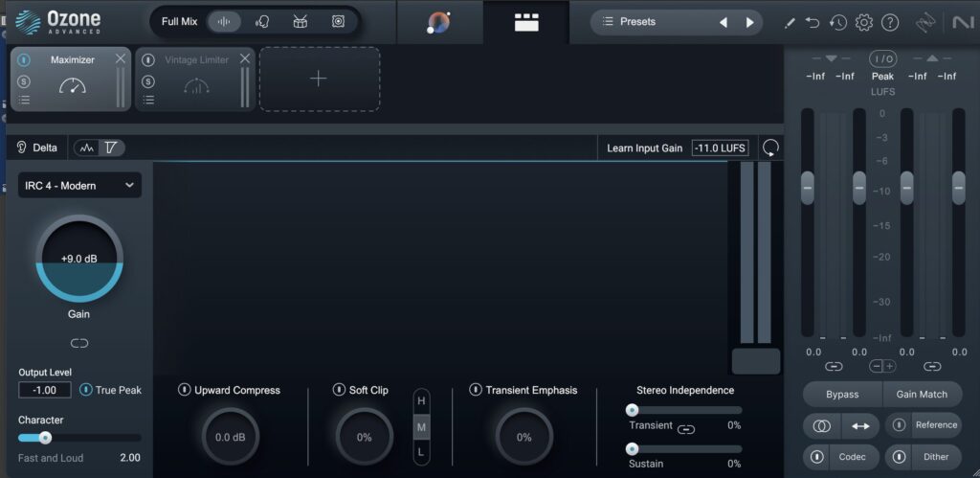Viewport: 980px width, 478px height.
Task: Click the gain link channels icon
Action: click(x=79, y=342)
